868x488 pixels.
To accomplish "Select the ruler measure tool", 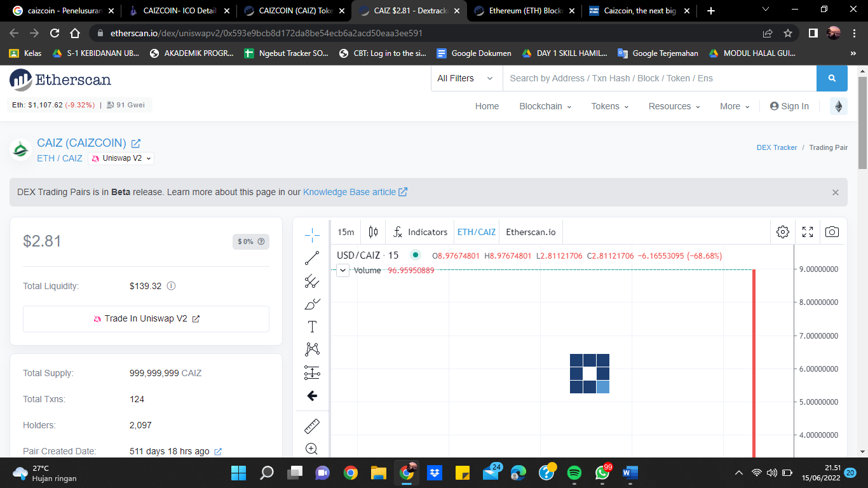I will [x=312, y=426].
